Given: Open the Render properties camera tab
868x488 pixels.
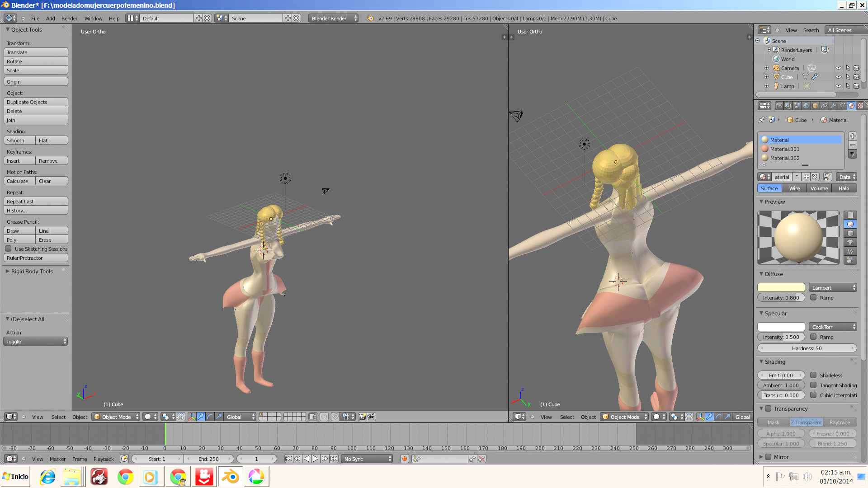Looking at the screenshot, I should [779, 106].
